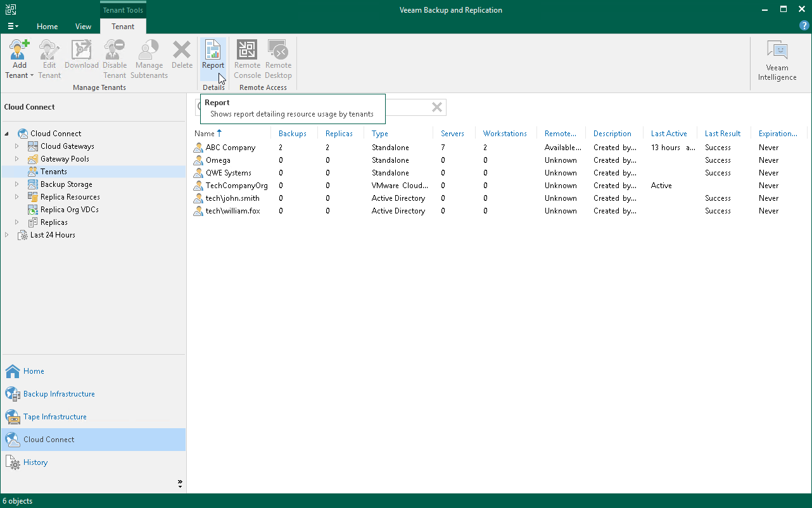Switch to the View ribbon tab
This screenshot has height=508, width=812.
coord(83,27)
